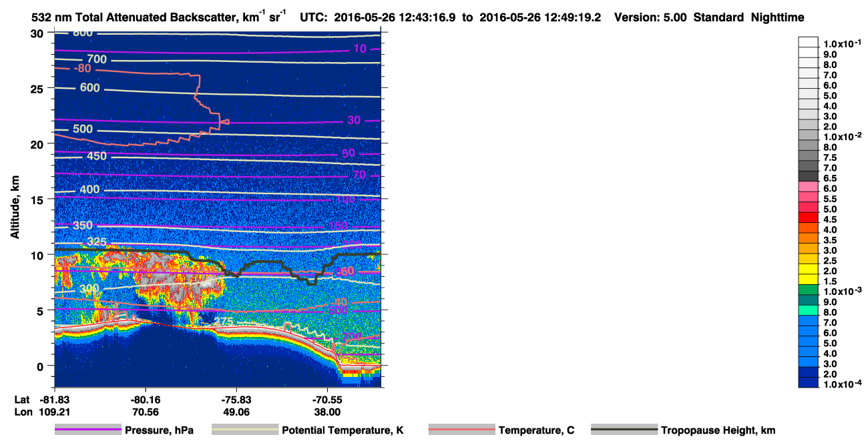Click the purple 10 hPa pressure label

(x=360, y=49)
